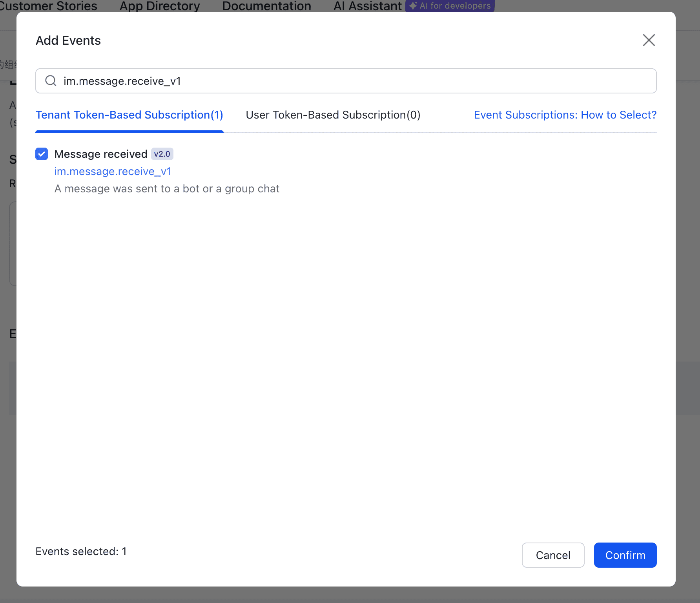Click the AI for developers sparkle badge
The height and width of the screenshot is (603, 700).
(450, 6)
